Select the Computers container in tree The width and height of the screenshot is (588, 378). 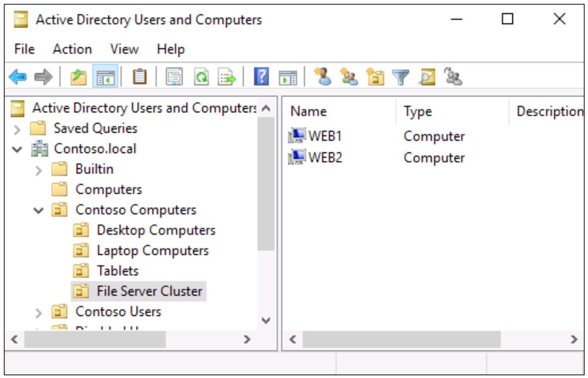pos(109,189)
